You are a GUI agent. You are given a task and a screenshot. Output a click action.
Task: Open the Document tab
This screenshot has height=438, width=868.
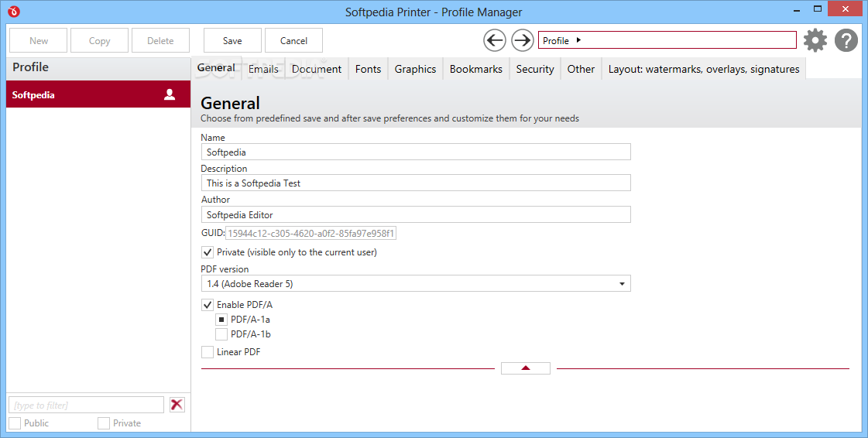coord(317,69)
